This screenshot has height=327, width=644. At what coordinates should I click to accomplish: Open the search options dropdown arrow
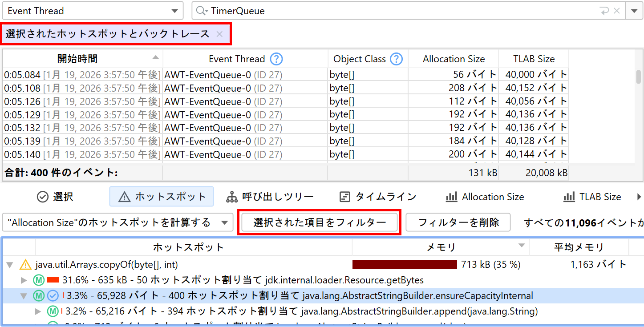pyautogui.click(x=634, y=11)
